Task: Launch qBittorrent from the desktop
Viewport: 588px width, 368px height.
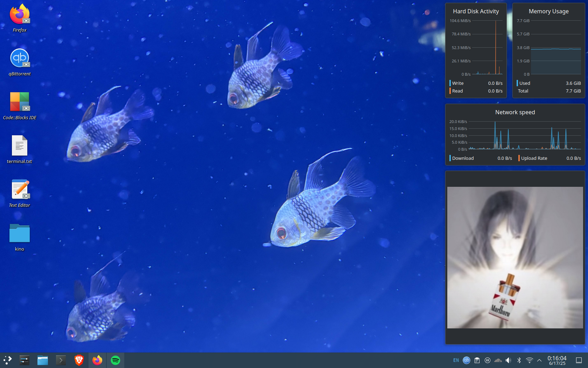Action: click(20, 62)
